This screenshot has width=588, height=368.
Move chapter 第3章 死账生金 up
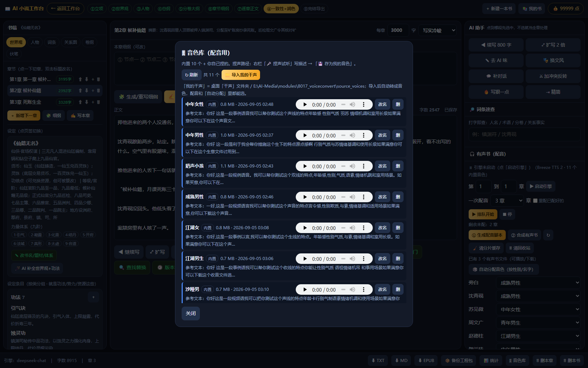(80, 102)
